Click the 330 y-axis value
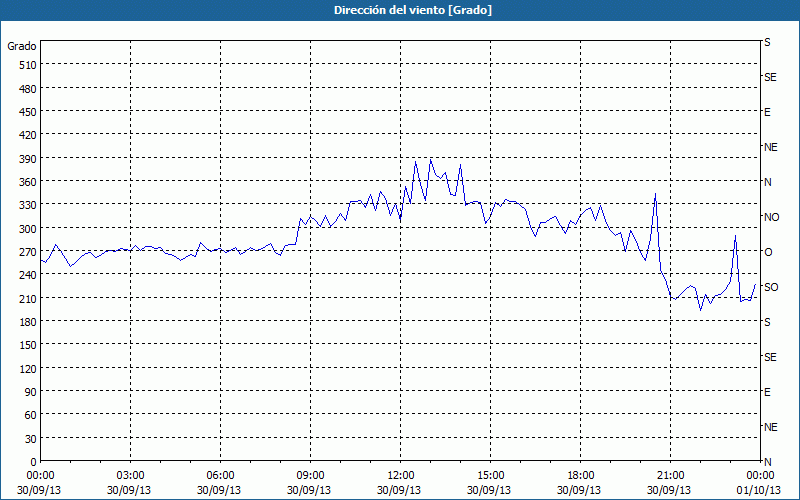Screen dimensions: 800x500 tap(28, 205)
